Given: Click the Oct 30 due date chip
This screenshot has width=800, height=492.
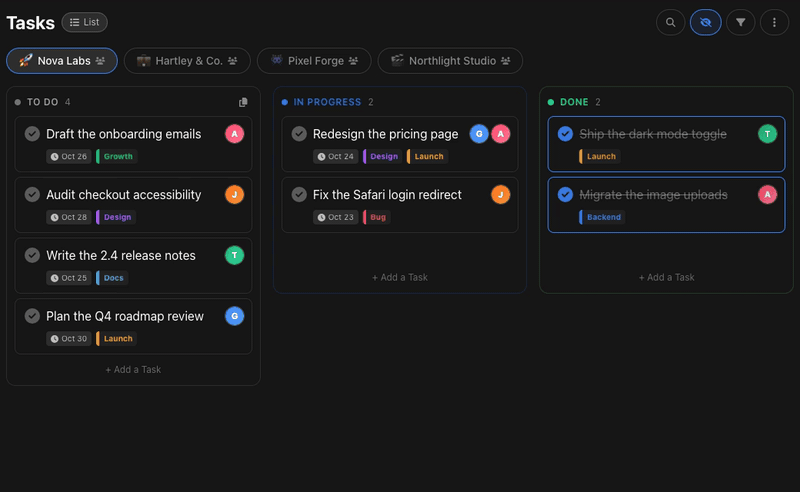Looking at the screenshot, I should point(69,338).
